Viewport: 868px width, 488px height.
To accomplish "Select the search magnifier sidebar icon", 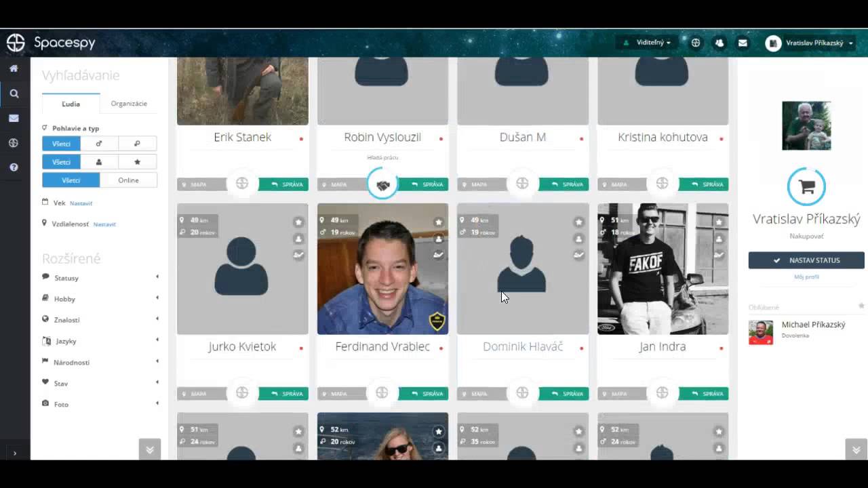I will point(14,94).
